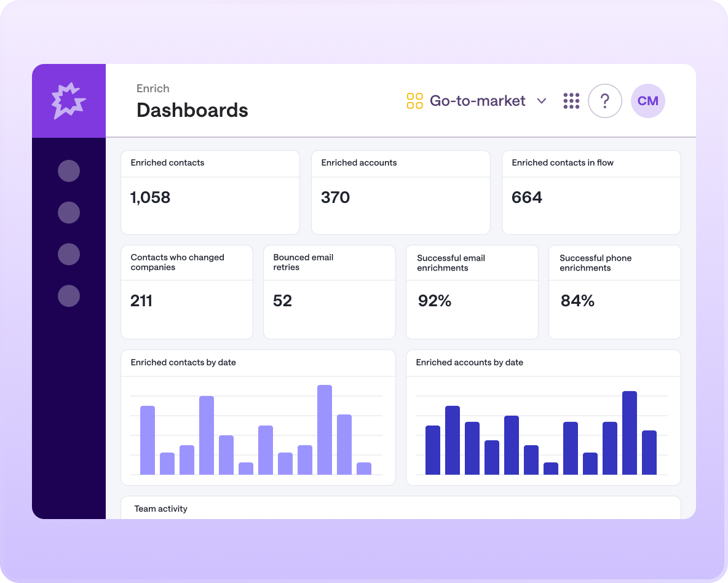The image size is (728, 583).
Task: Open help via the question mark icon
Action: [x=605, y=101]
